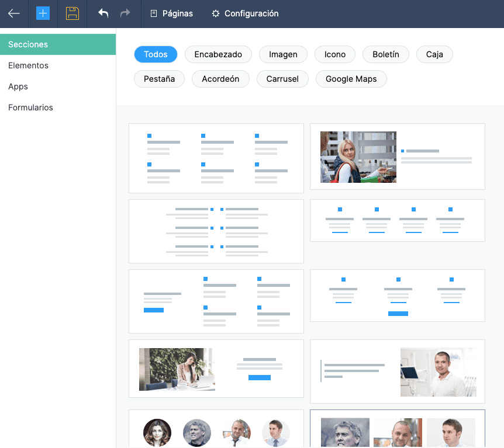Filter sections by Caja
504x448 pixels.
(x=434, y=54)
